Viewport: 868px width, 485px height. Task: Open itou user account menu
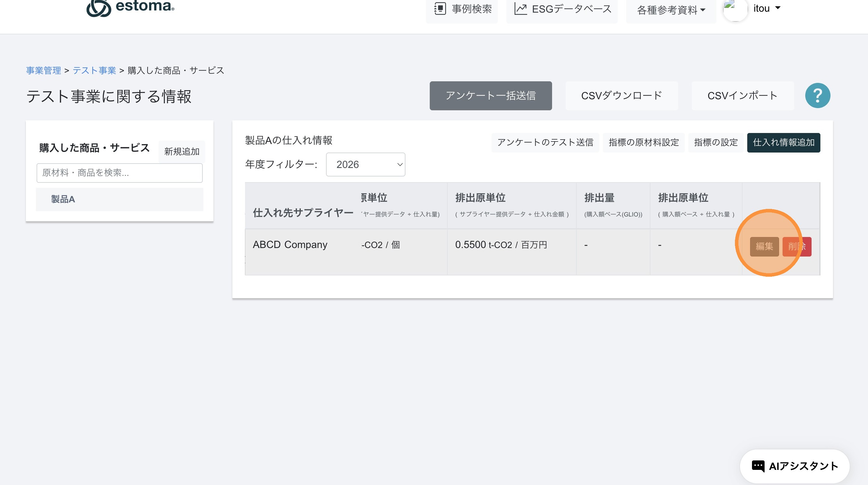tap(766, 9)
